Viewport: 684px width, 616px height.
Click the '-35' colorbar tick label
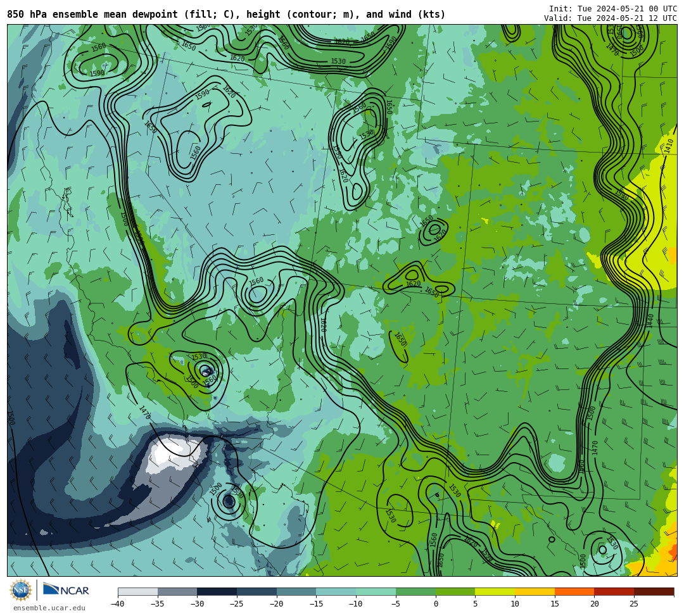tap(158, 604)
